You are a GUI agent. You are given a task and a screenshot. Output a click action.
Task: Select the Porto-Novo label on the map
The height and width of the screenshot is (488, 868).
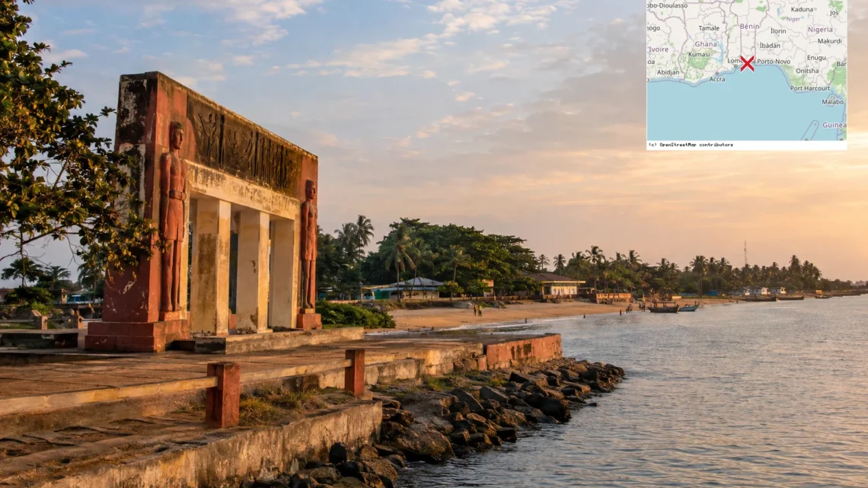(x=774, y=62)
